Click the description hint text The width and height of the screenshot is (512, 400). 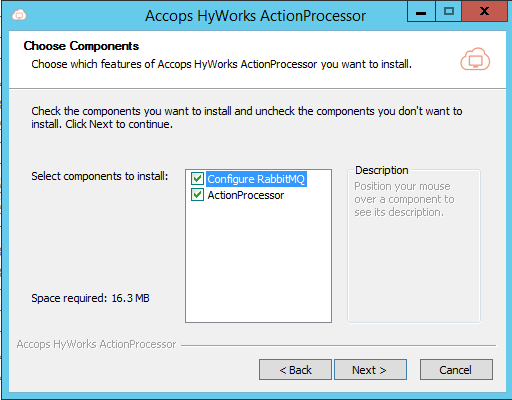[404, 199]
